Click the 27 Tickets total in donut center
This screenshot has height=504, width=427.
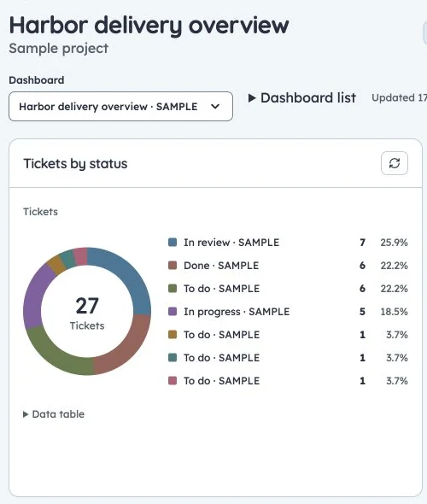87,313
